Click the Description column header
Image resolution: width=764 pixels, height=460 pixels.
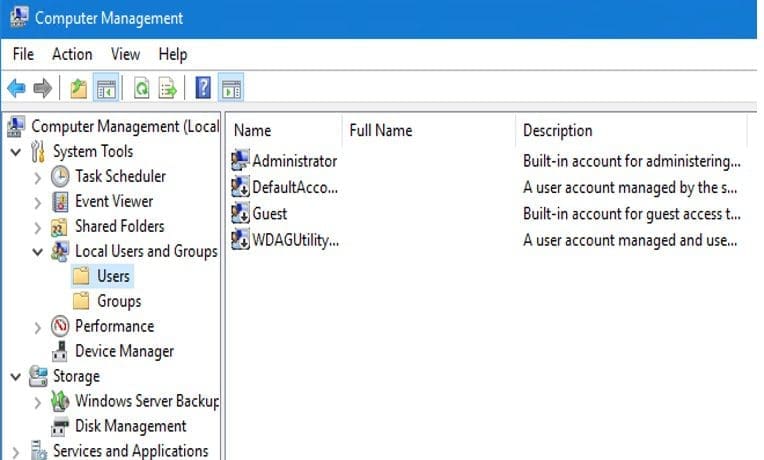pyautogui.click(x=558, y=131)
